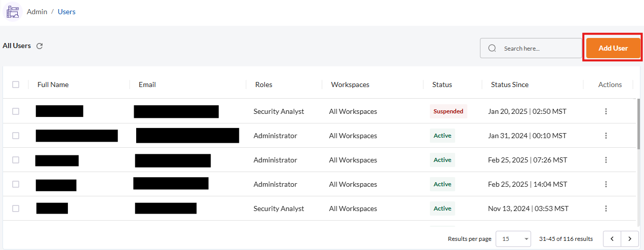Click 'Jan 20, 2025 | 02:50 MST' date

click(x=527, y=111)
